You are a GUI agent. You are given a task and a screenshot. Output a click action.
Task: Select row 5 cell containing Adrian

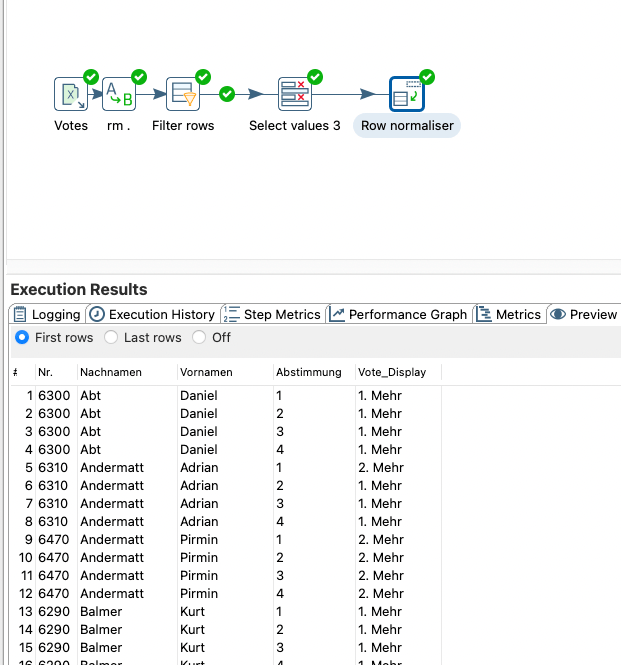[x=199, y=468]
